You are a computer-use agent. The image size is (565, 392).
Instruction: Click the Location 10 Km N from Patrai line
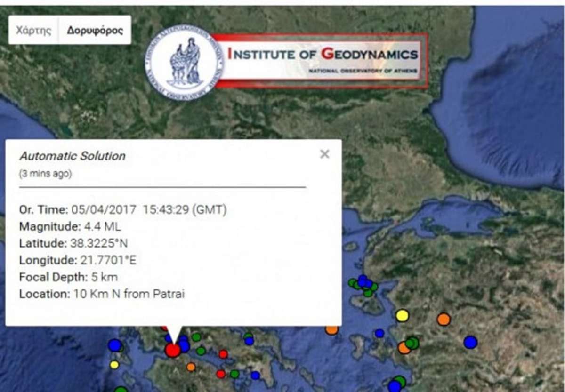(x=102, y=294)
